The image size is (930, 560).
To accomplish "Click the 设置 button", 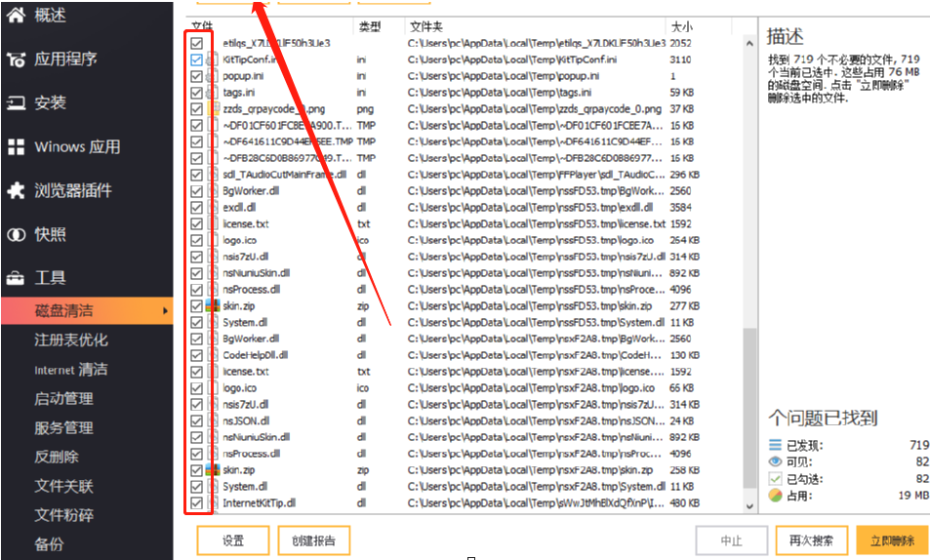I will (x=233, y=540).
